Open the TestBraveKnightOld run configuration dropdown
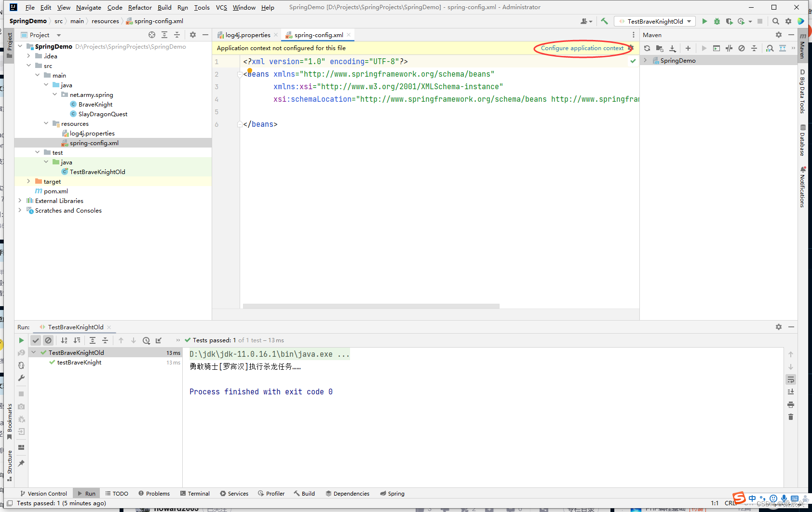This screenshot has height=512, width=812. pos(655,21)
